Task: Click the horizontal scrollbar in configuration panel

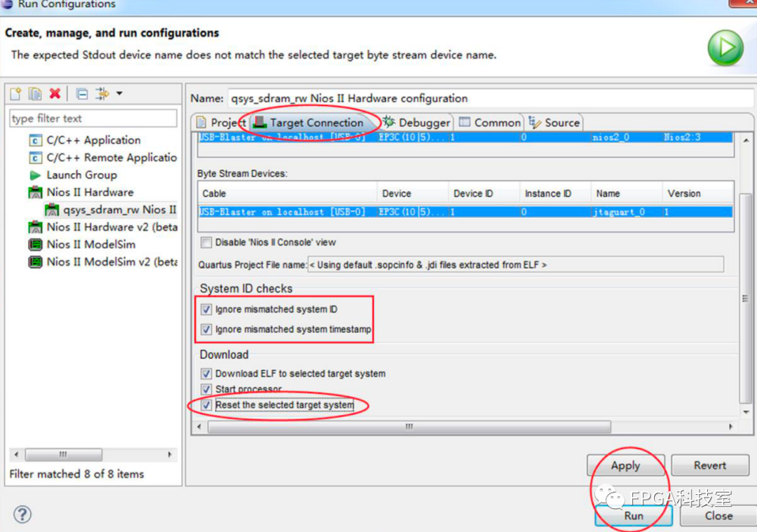Action: [409, 427]
